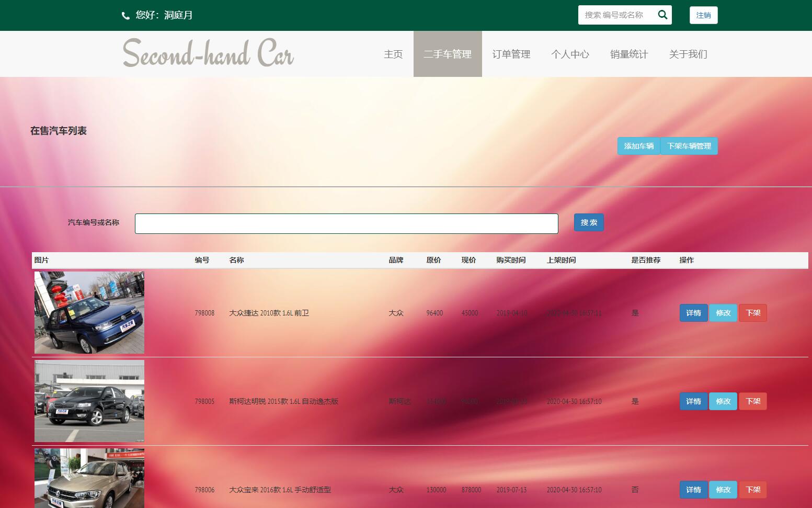The width and height of the screenshot is (812, 508).
Task: Click the Second-hand Car logo
Action: (208, 53)
